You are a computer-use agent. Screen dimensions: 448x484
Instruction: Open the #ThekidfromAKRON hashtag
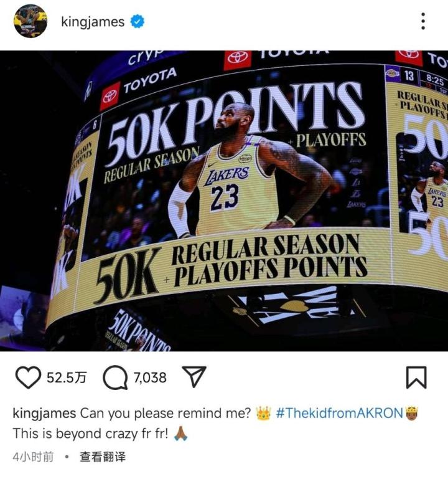click(340, 413)
